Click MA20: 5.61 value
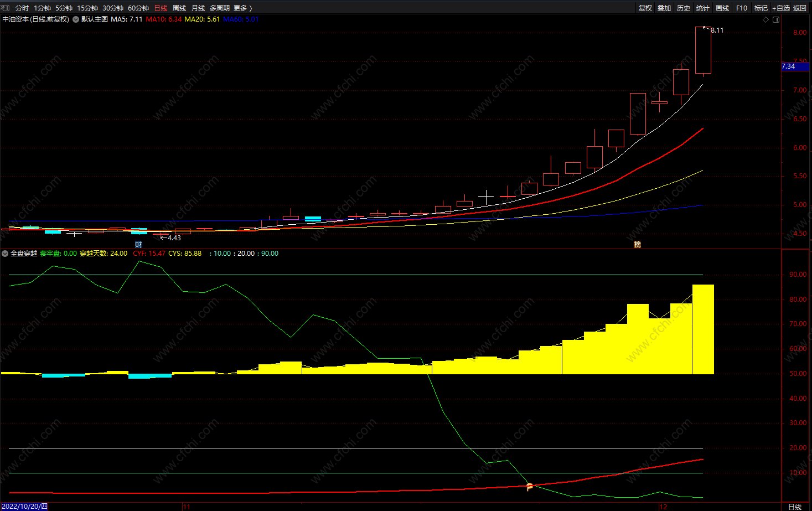This screenshot has height=511, width=812. coord(202,19)
